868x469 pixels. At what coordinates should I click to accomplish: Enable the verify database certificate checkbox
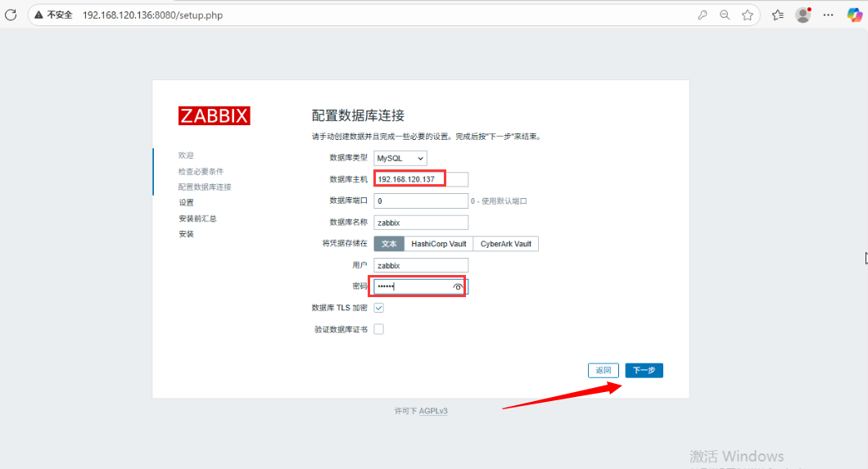pyautogui.click(x=379, y=329)
